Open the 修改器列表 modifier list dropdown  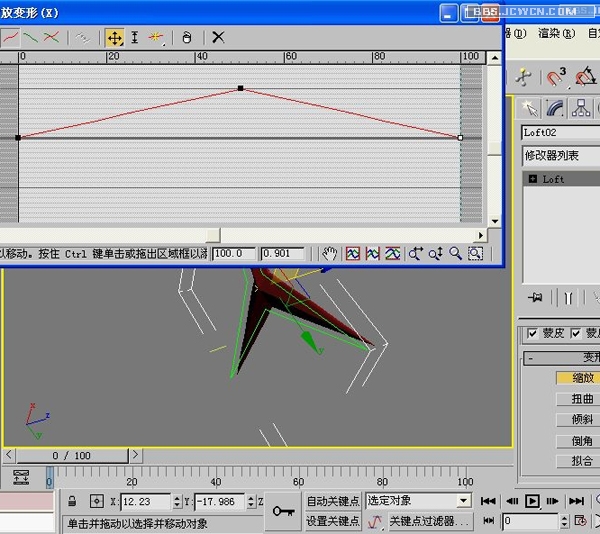[561, 156]
